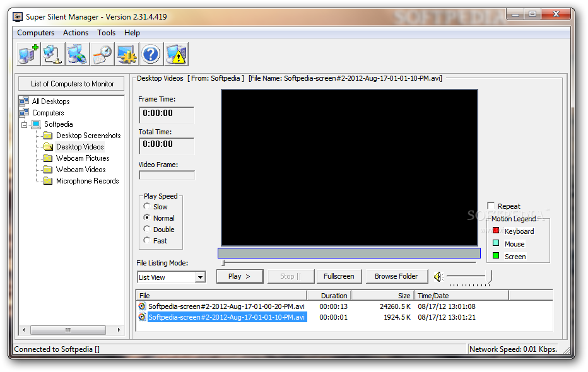This screenshot has height=372, width=588.
Task: Select the Microphone Records tree item
Action: (x=87, y=181)
